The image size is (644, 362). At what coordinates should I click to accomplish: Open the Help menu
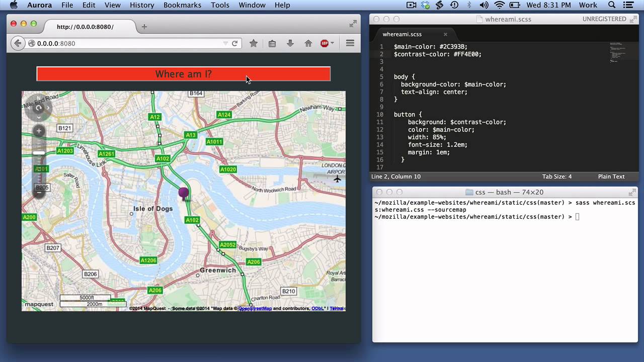pyautogui.click(x=282, y=5)
